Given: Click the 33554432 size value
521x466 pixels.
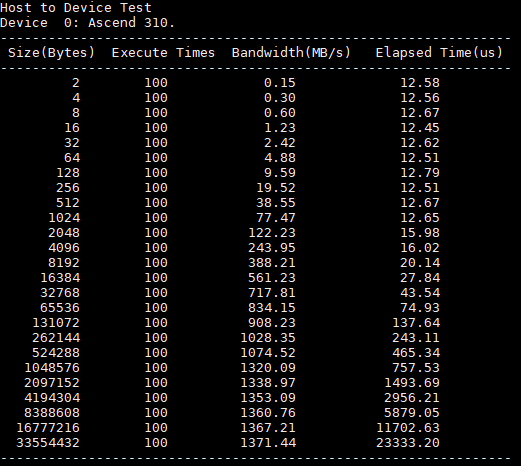Looking at the screenshot, I should (48, 443).
